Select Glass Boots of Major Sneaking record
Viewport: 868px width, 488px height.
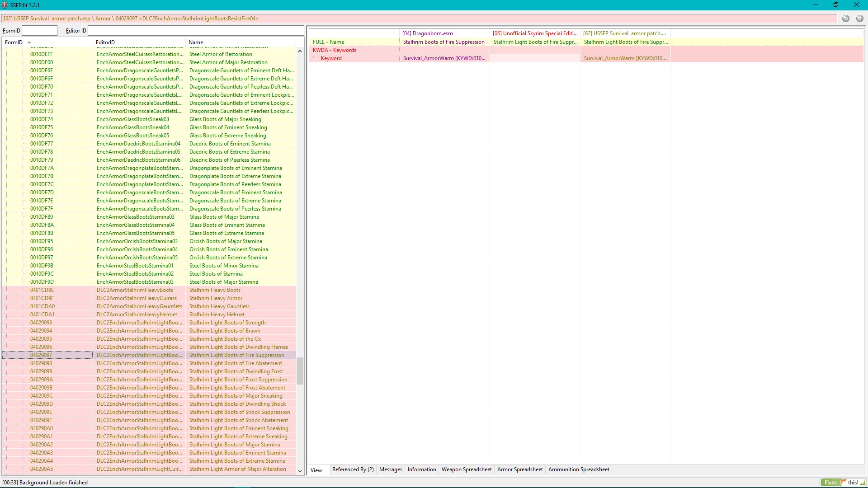tap(225, 119)
